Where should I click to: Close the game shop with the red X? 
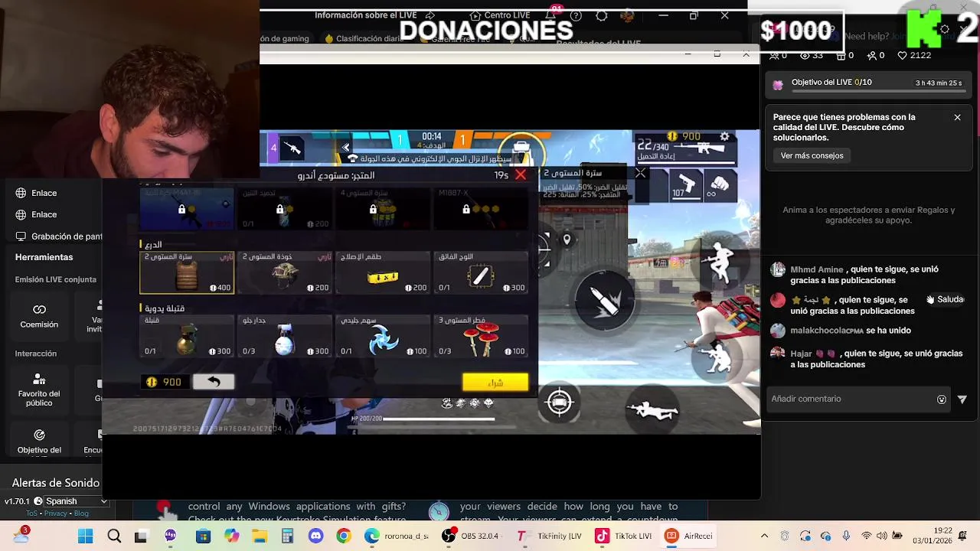tap(521, 175)
